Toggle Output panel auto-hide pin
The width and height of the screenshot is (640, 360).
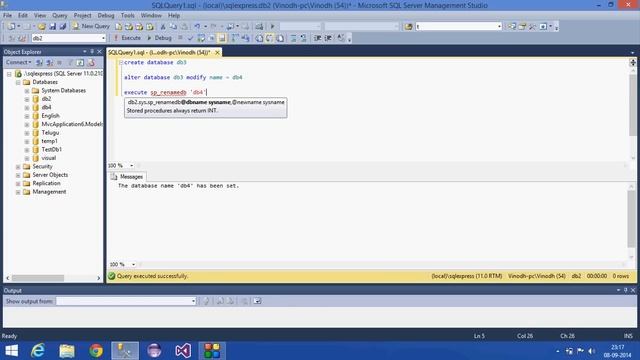coord(625,290)
